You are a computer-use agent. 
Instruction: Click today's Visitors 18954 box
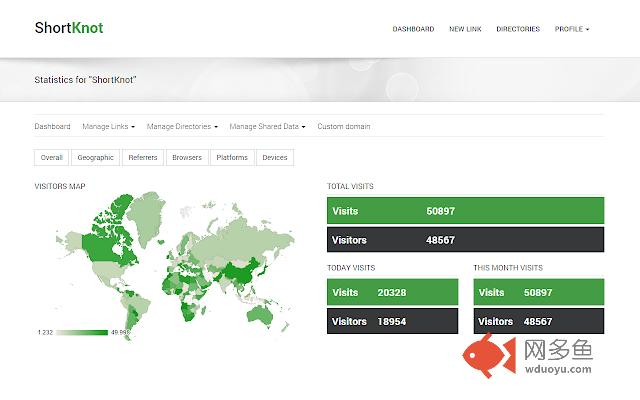(x=392, y=321)
